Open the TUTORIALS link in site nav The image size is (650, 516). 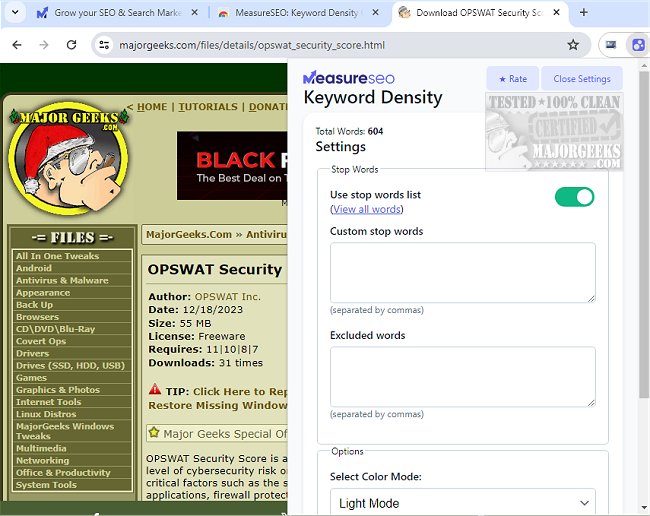208,107
